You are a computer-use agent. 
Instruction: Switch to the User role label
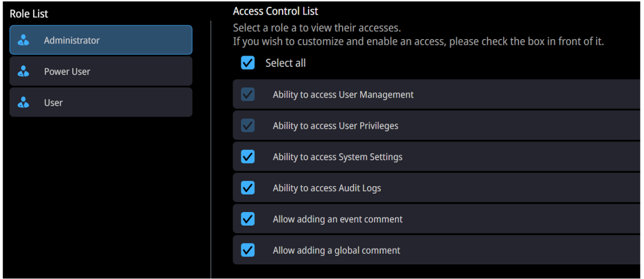(53, 102)
